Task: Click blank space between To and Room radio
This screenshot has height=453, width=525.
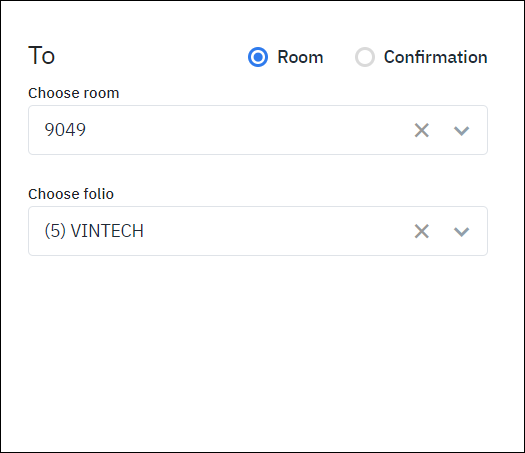Action: pos(151,57)
